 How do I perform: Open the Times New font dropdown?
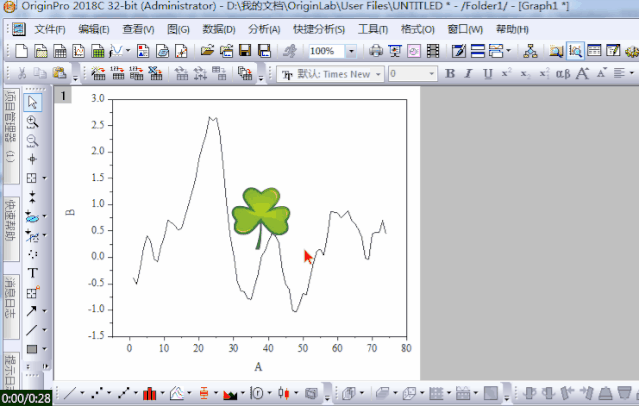[x=379, y=73]
